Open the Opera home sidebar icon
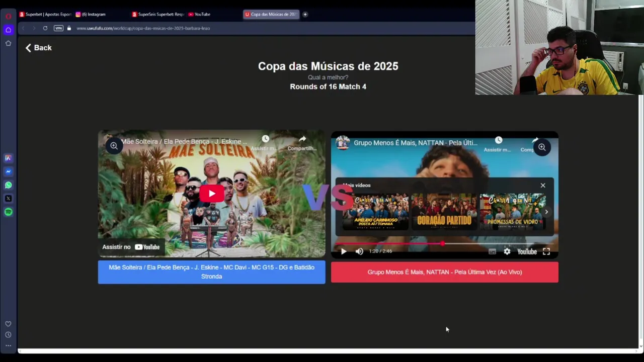The width and height of the screenshot is (644, 362). click(8, 30)
